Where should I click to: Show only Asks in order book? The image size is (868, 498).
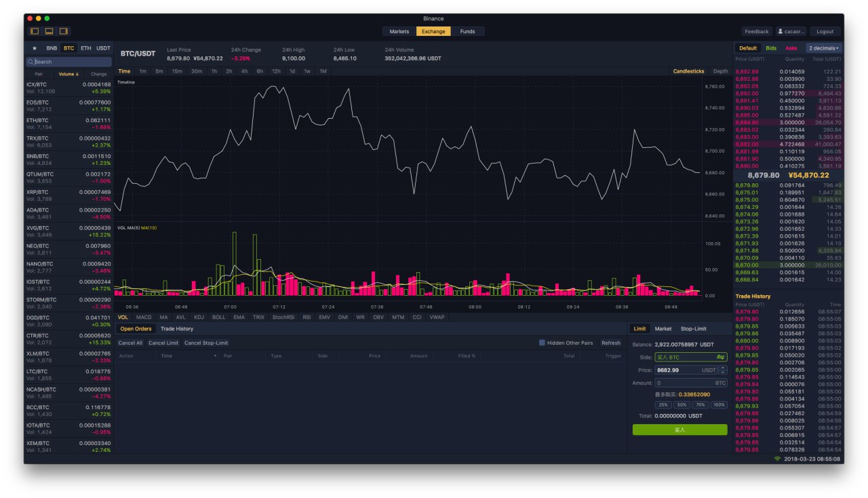tap(791, 48)
